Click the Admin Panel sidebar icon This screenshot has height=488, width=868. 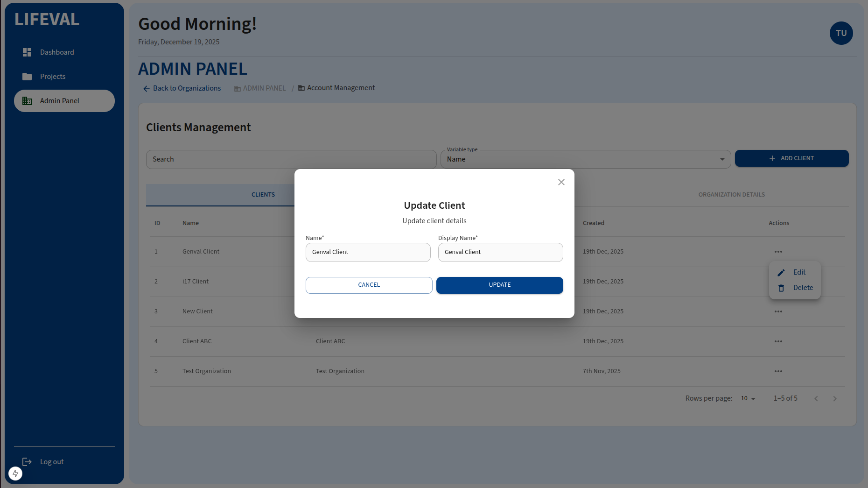coord(27,100)
